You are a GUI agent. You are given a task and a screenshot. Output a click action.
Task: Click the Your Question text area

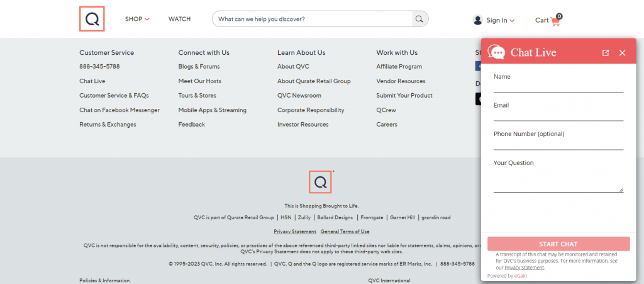point(558,179)
